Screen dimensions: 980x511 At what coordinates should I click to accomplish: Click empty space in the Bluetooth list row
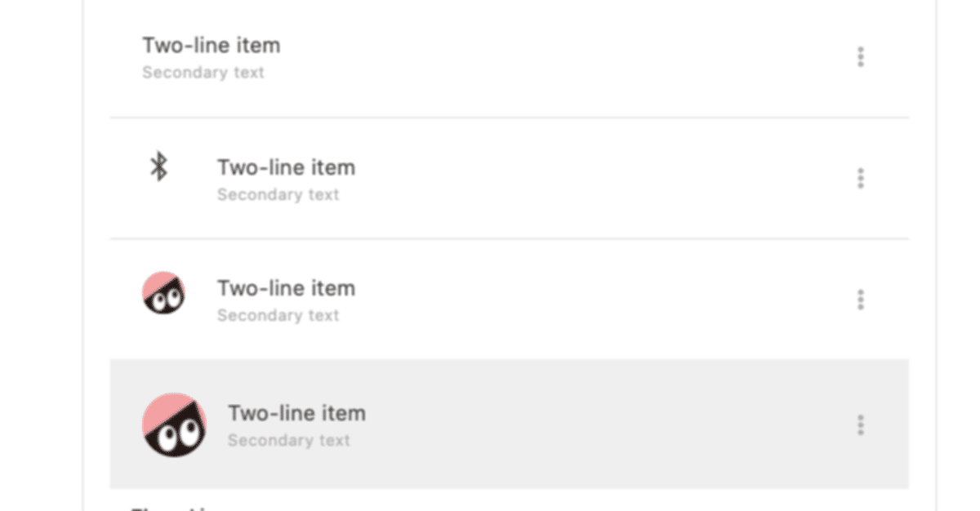click(x=604, y=179)
